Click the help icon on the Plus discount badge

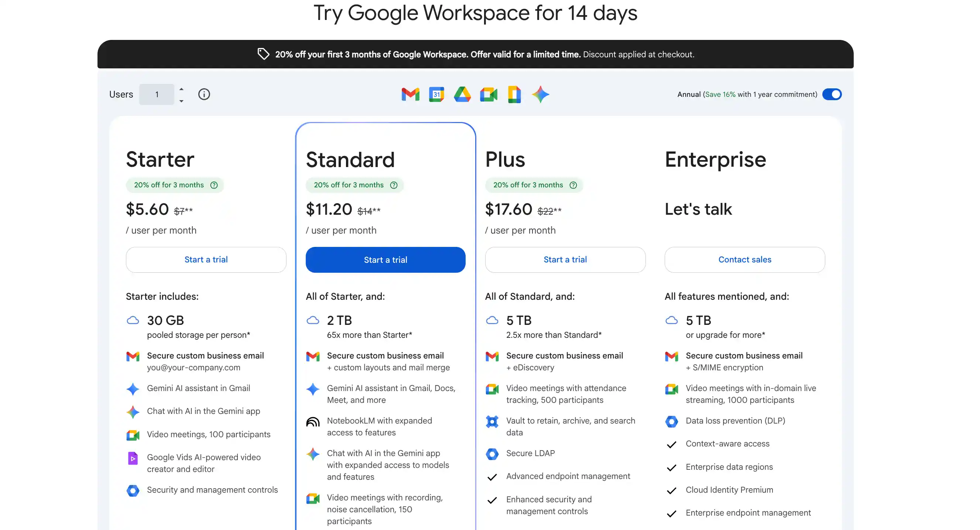pos(573,185)
